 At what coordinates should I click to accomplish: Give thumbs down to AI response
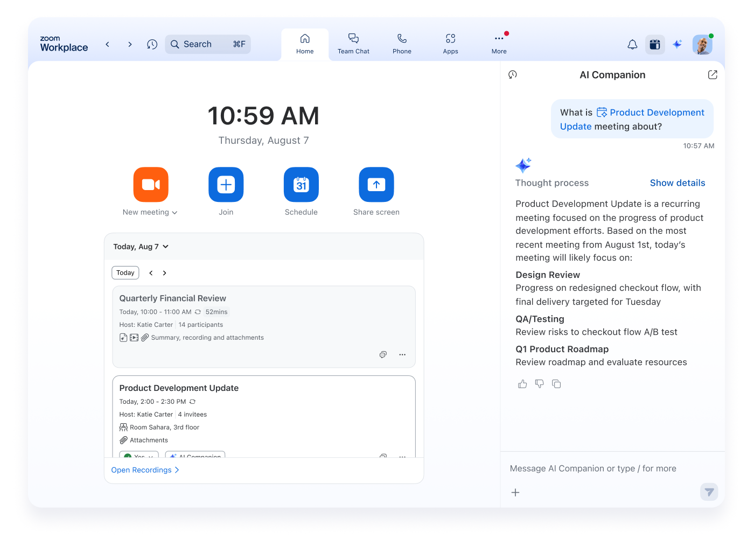[x=539, y=384]
